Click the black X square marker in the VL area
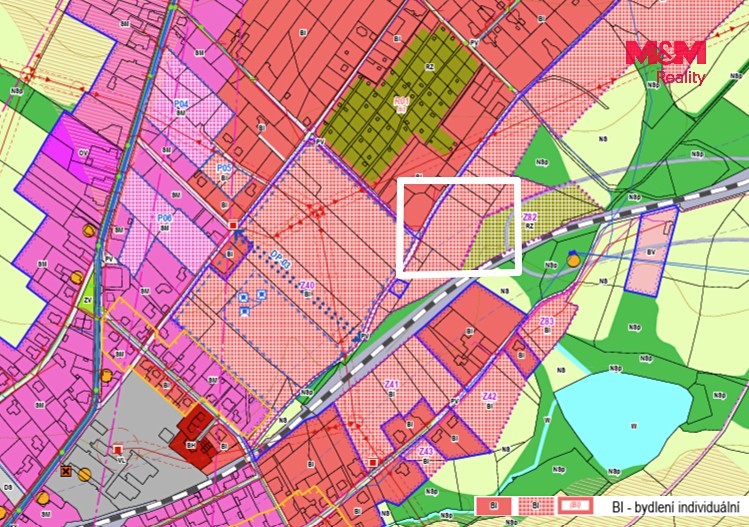Image resolution: width=749 pixels, height=527 pixels. tap(66, 472)
